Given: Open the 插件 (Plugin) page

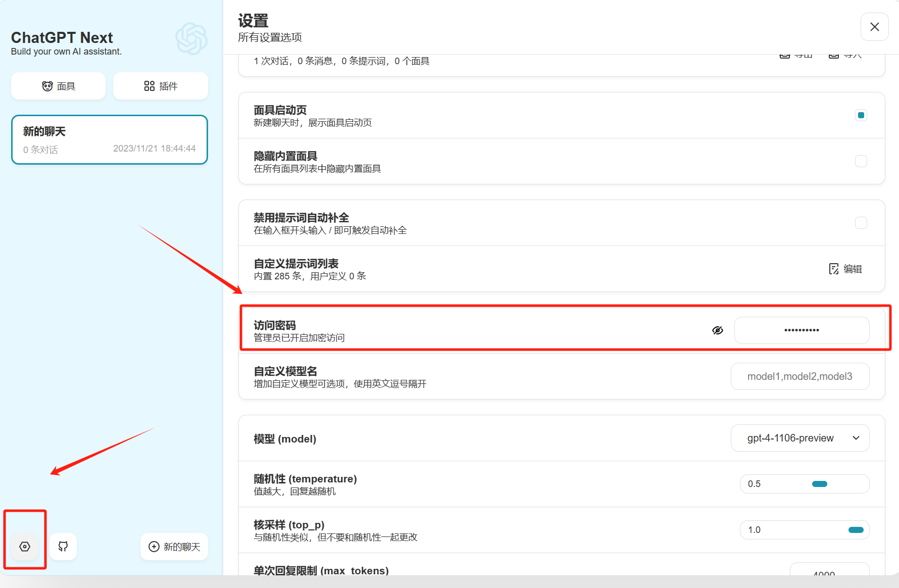Looking at the screenshot, I should (161, 86).
